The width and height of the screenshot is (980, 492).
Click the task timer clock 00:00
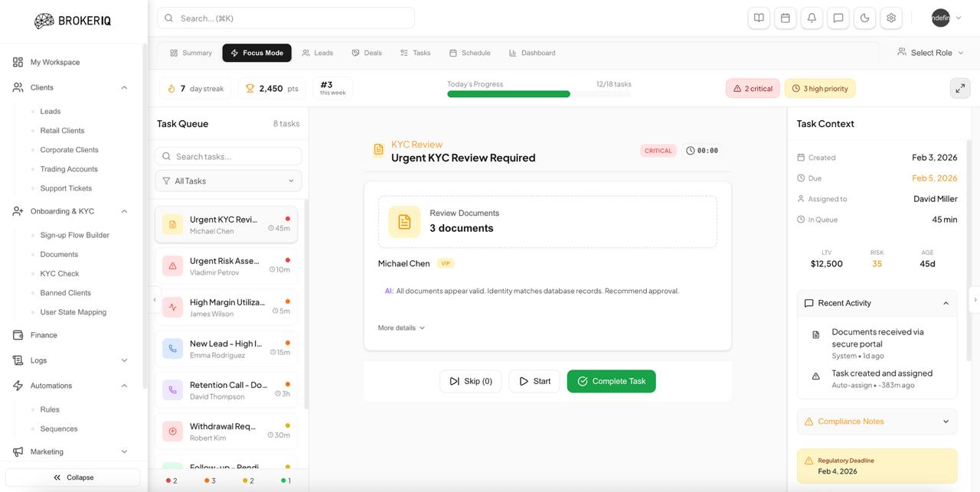point(702,151)
